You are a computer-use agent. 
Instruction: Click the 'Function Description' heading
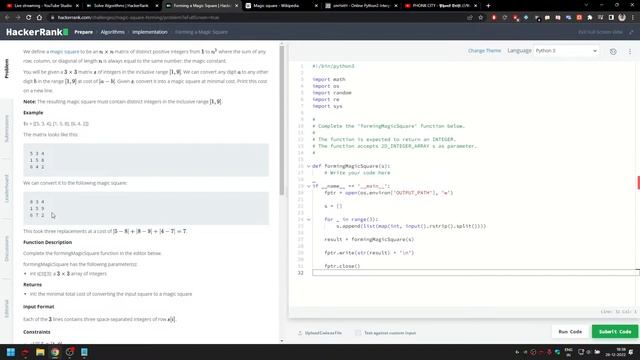click(x=47, y=242)
